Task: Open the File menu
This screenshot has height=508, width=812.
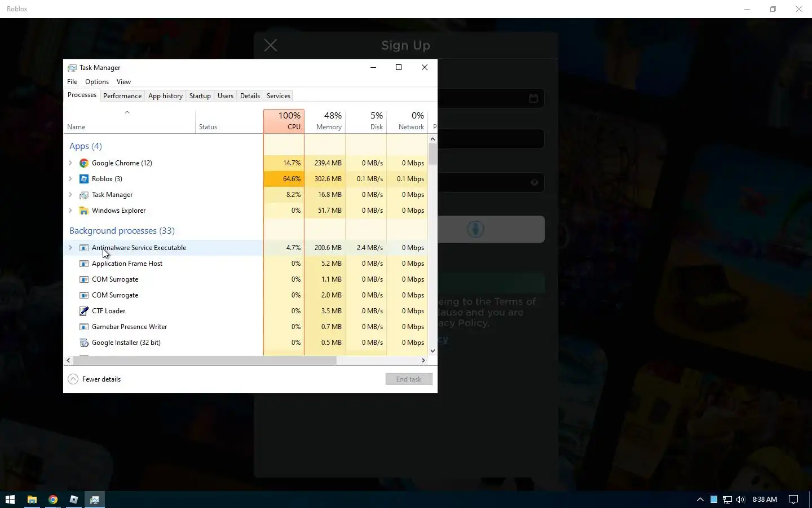Action: (x=72, y=82)
